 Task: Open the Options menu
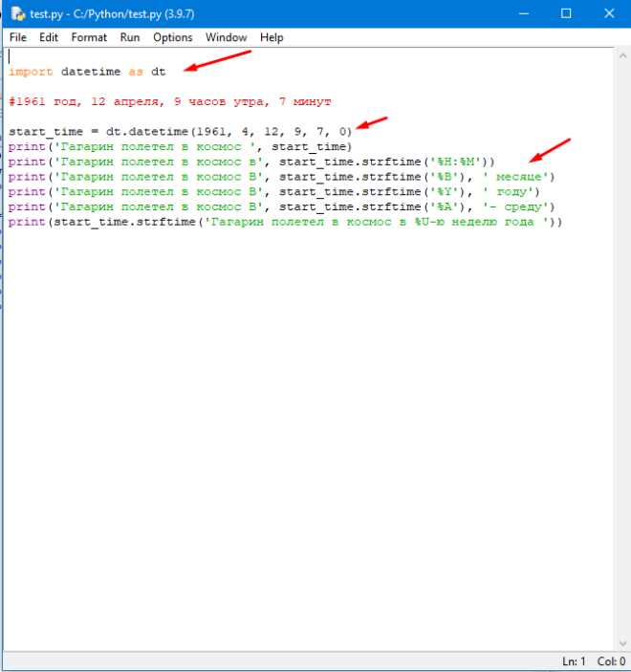[173, 37]
